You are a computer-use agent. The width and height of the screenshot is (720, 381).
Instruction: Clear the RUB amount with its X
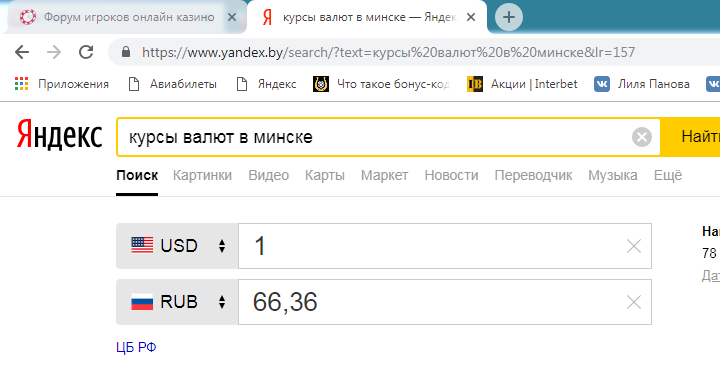coord(634,302)
